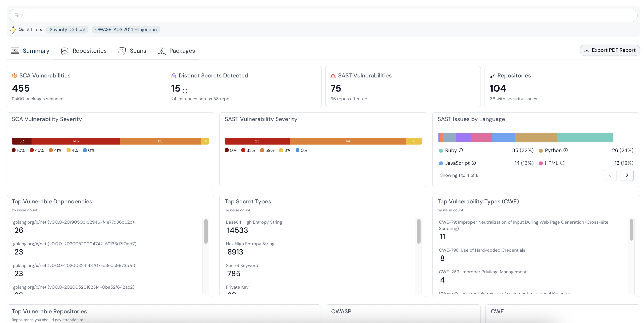Screen dimensions: 644x323
Task: Enable the OWASP: A03:2021 - Injection filter
Action: 126,29
